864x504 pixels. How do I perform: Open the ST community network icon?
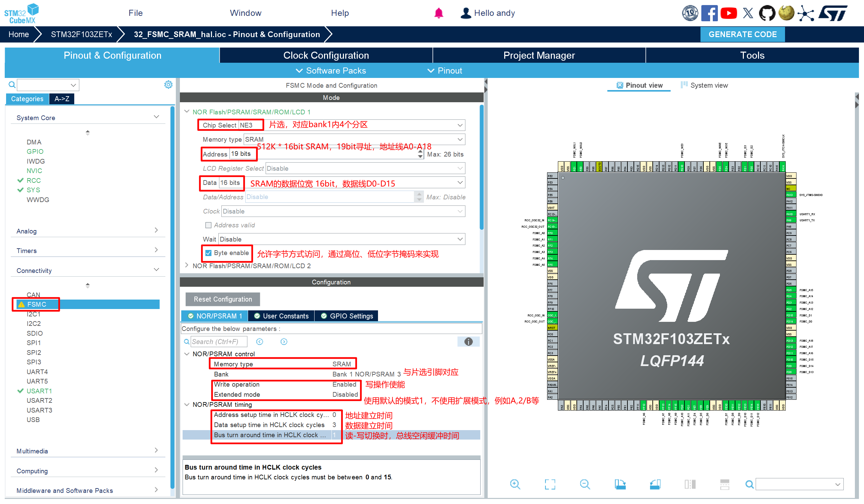coord(805,13)
